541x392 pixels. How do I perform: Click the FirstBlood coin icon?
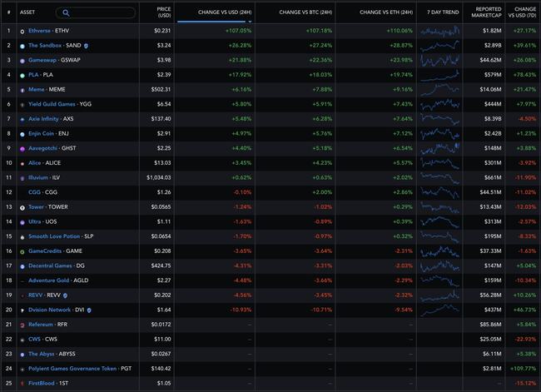click(x=22, y=384)
